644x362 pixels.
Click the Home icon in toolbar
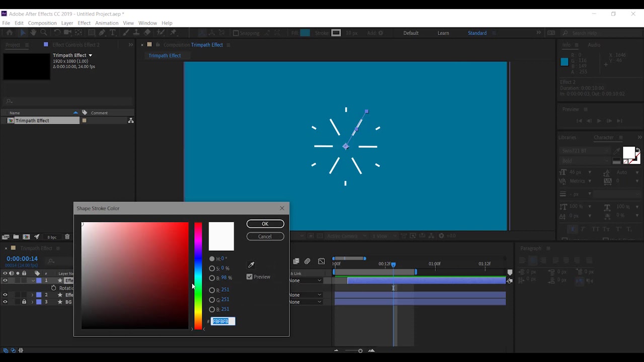[9, 33]
